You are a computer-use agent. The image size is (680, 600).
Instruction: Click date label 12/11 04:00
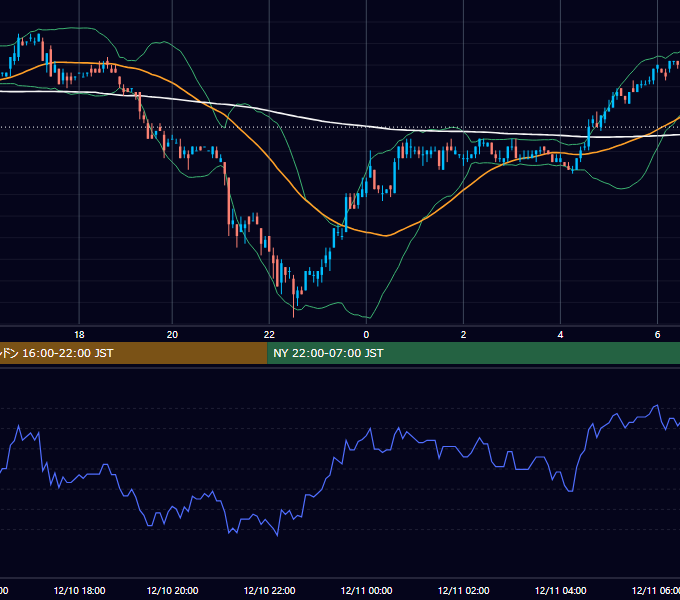(x=560, y=590)
